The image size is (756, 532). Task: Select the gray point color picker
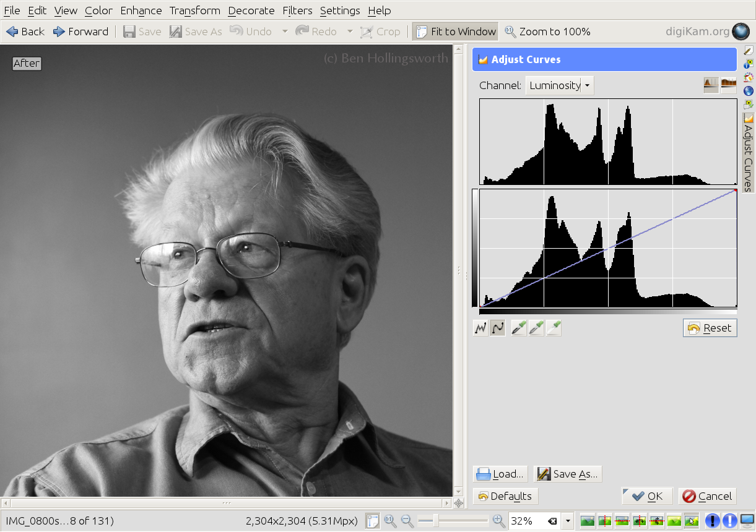click(x=536, y=328)
